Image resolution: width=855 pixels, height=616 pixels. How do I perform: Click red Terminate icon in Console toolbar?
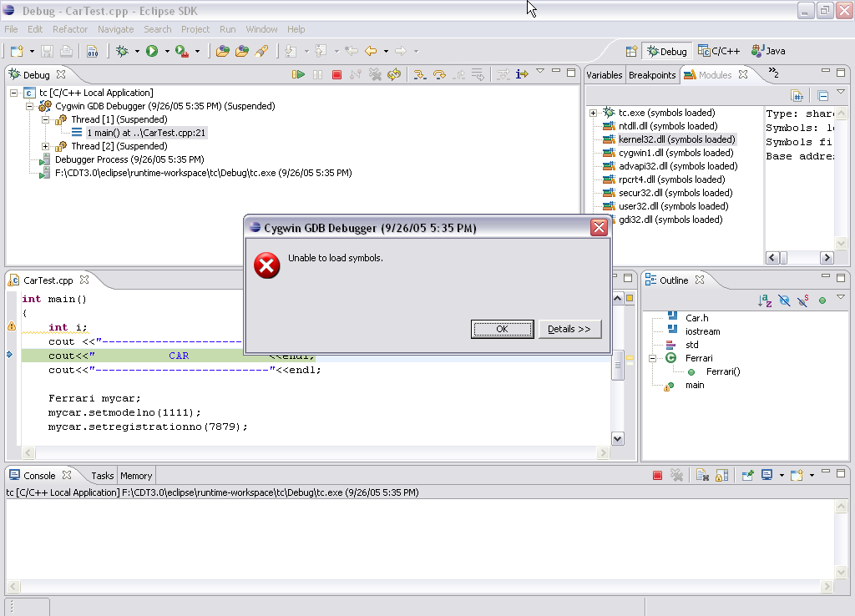point(657,476)
